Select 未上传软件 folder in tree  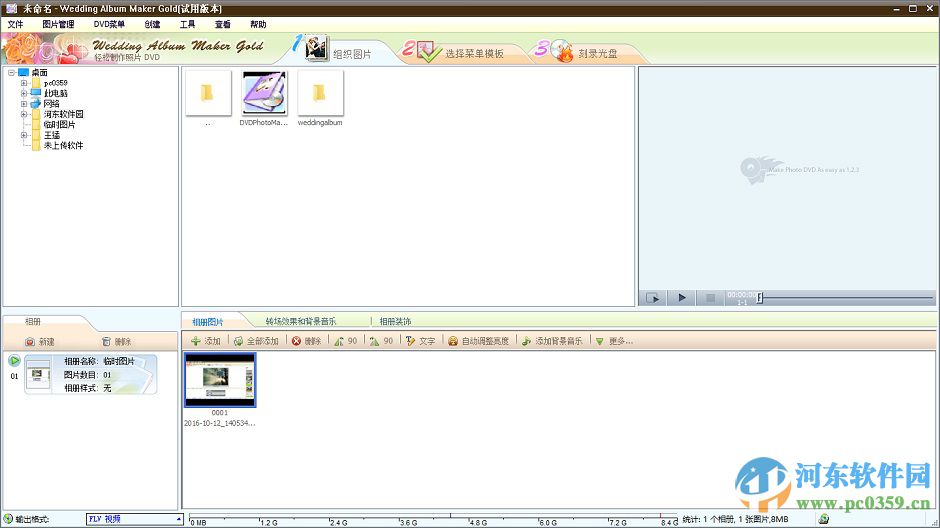pyautogui.click(x=64, y=146)
